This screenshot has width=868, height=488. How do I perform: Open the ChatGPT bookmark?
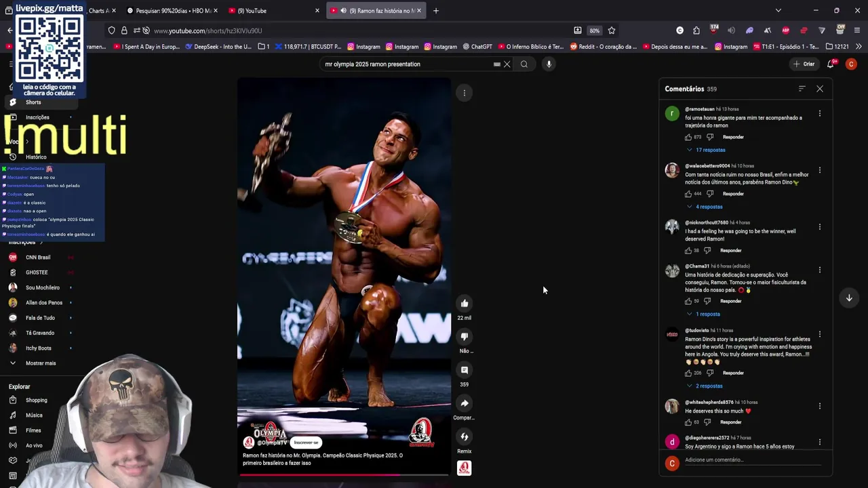click(477, 47)
